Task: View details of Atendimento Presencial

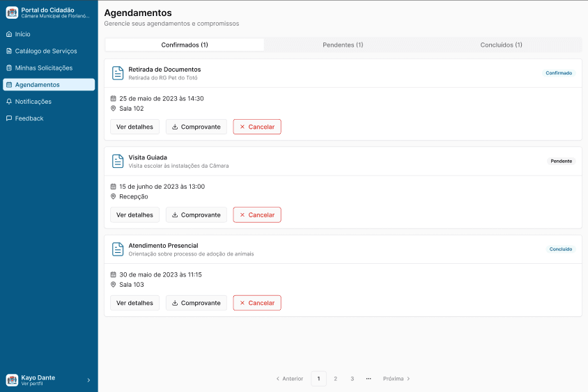Action: tap(134, 303)
